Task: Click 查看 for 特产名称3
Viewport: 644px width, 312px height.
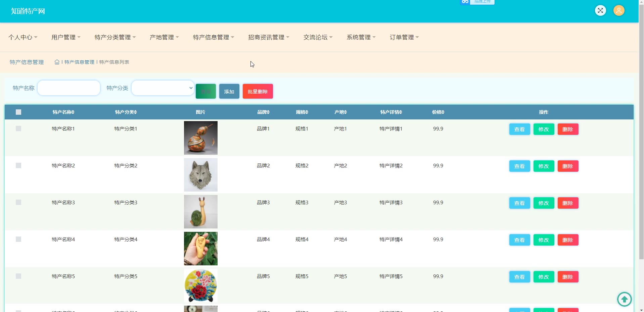Action: 519,203
